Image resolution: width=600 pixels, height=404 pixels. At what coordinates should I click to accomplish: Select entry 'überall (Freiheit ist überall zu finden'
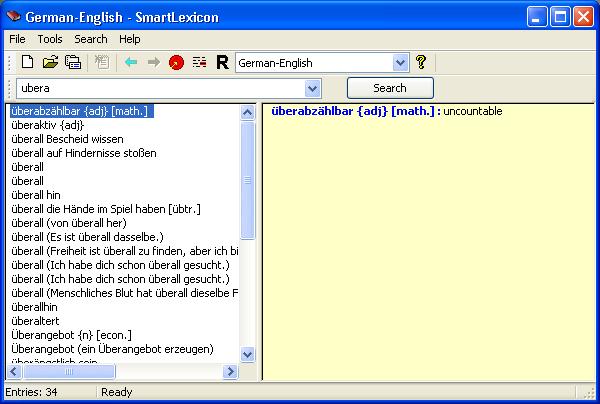[125, 251]
